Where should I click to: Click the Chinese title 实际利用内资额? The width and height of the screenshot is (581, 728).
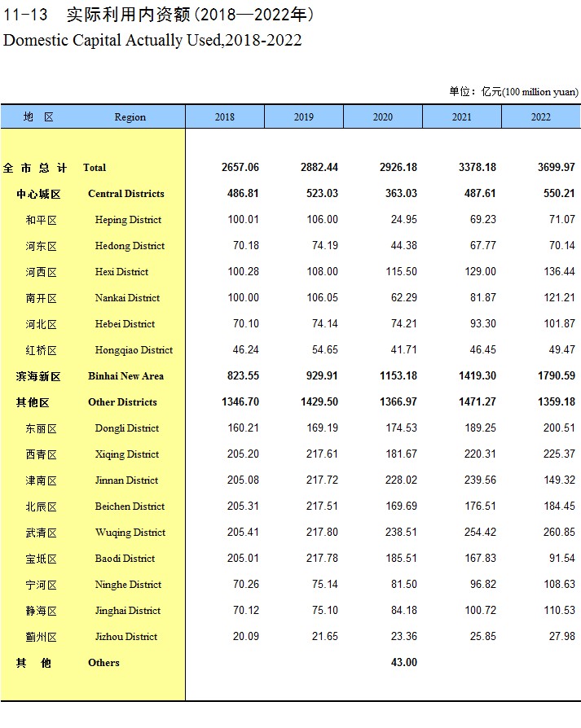coord(128,15)
